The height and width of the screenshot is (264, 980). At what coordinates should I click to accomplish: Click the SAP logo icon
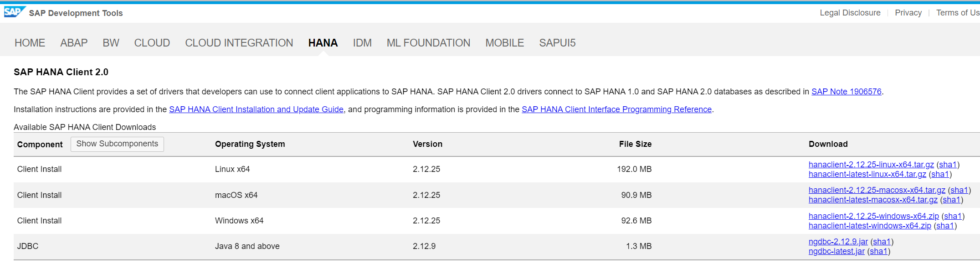15,12
